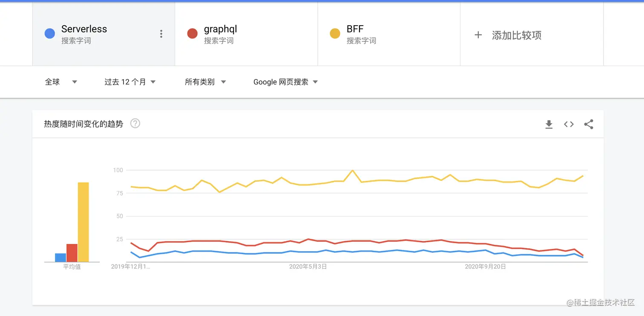Expand the 全球 region dropdown
This screenshot has width=644, height=316.
[x=61, y=82]
